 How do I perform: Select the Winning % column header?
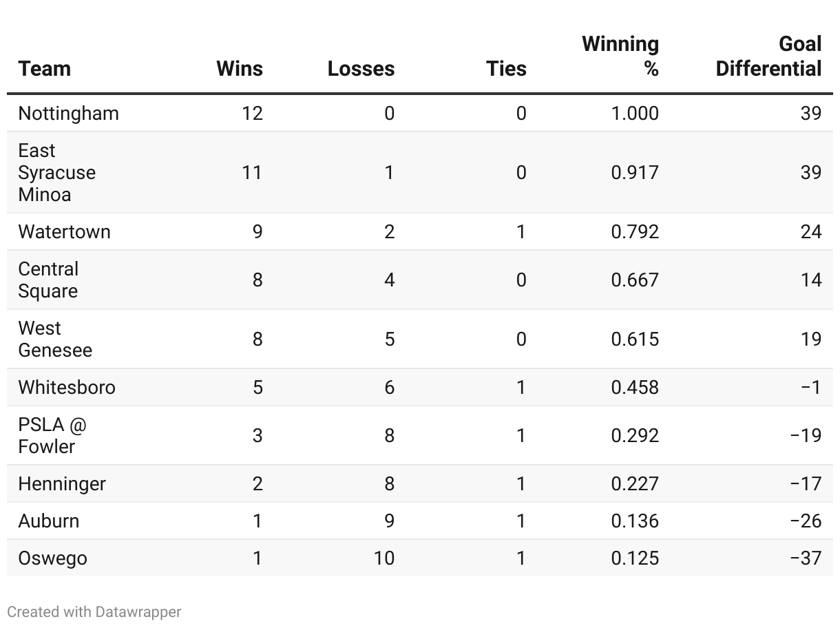620,56
